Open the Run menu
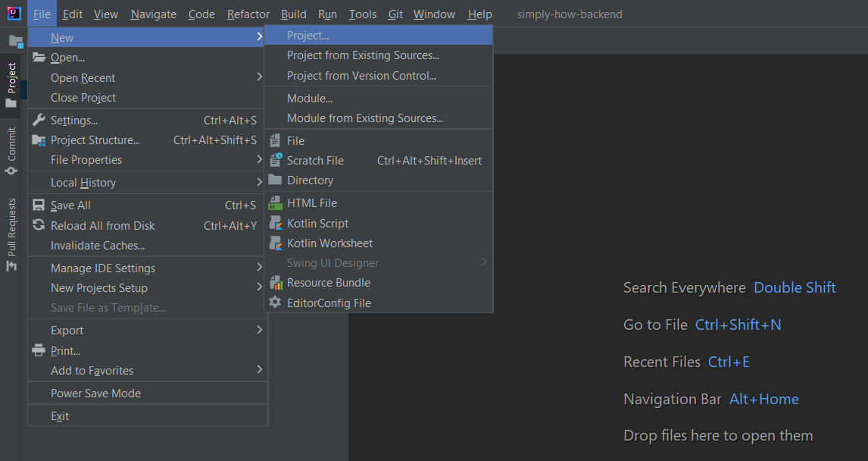The image size is (868, 461). pyautogui.click(x=327, y=14)
